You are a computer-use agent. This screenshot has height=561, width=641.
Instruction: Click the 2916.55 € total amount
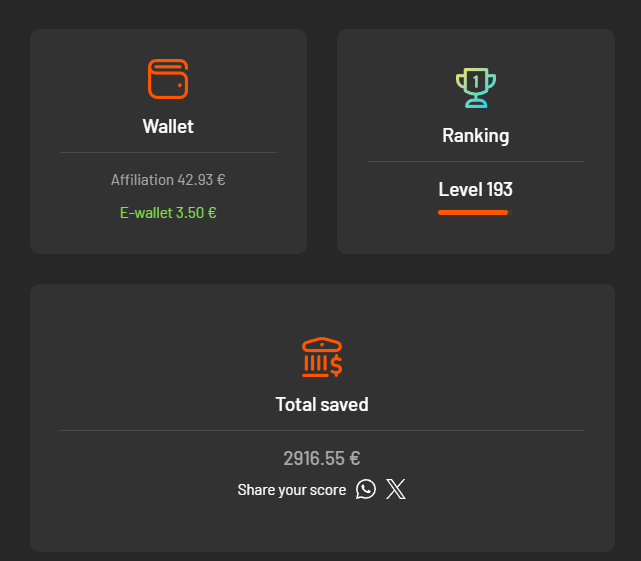click(322, 458)
